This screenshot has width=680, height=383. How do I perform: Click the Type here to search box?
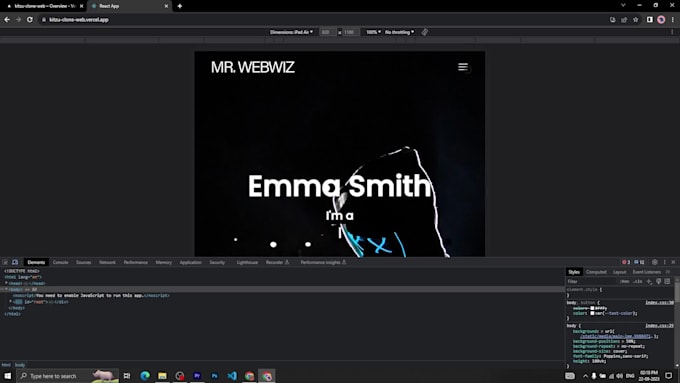click(x=67, y=376)
